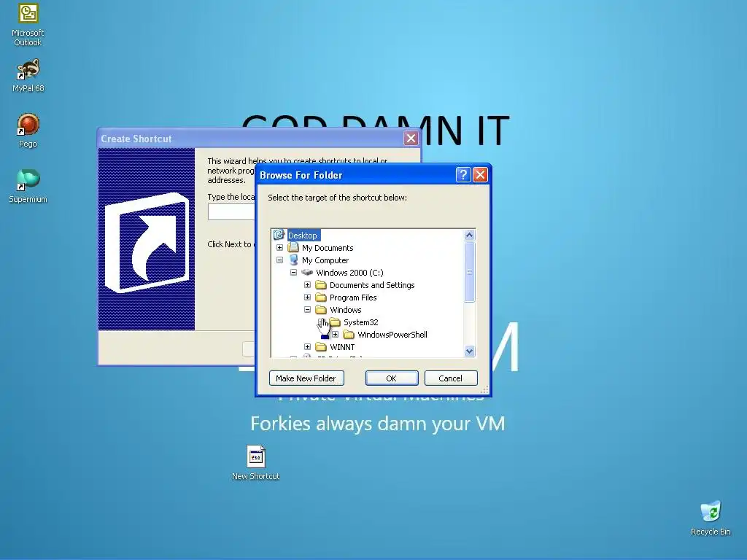Screen dimensions: 747x560
Task: Select My Computer label in tree
Action: coord(325,260)
